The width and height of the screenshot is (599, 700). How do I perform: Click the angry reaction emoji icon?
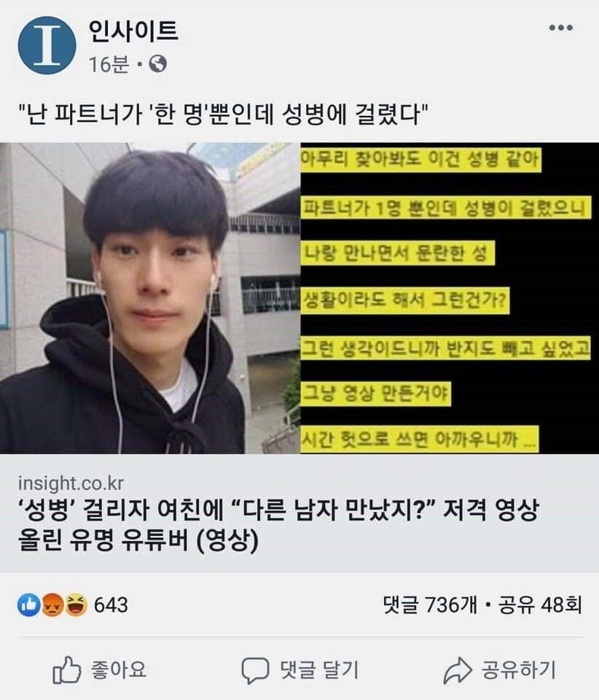pos(52,605)
